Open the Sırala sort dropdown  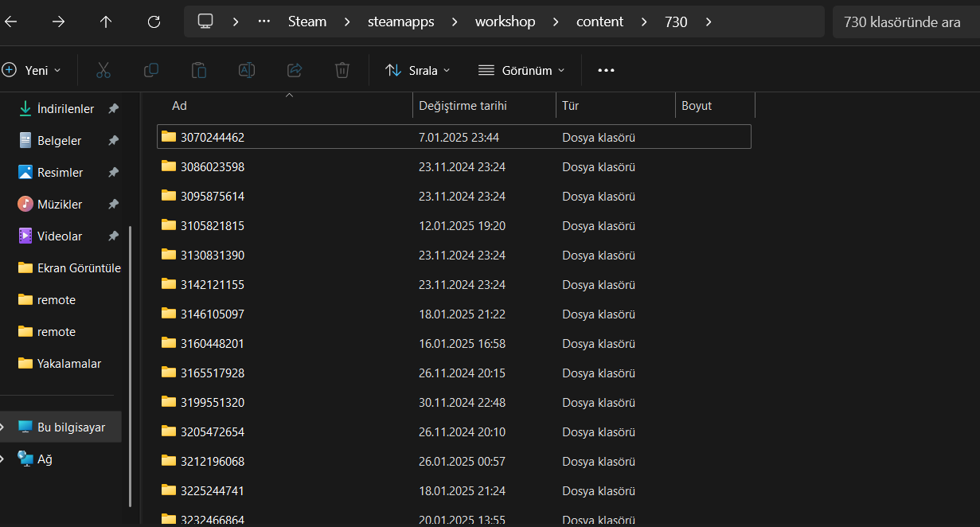tap(417, 70)
